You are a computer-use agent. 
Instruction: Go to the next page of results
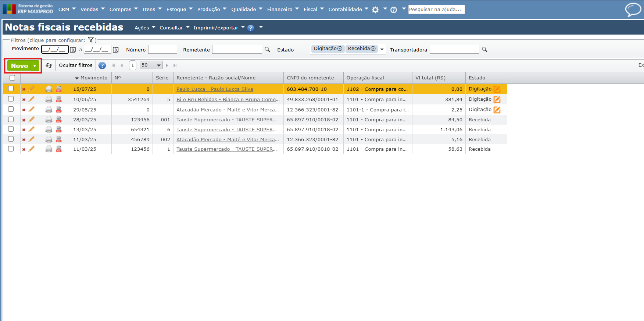pyautogui.click(x=167, y=65)
